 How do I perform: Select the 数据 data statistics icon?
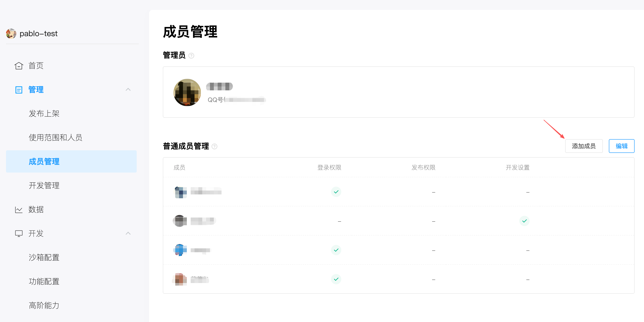pos(19,209)
